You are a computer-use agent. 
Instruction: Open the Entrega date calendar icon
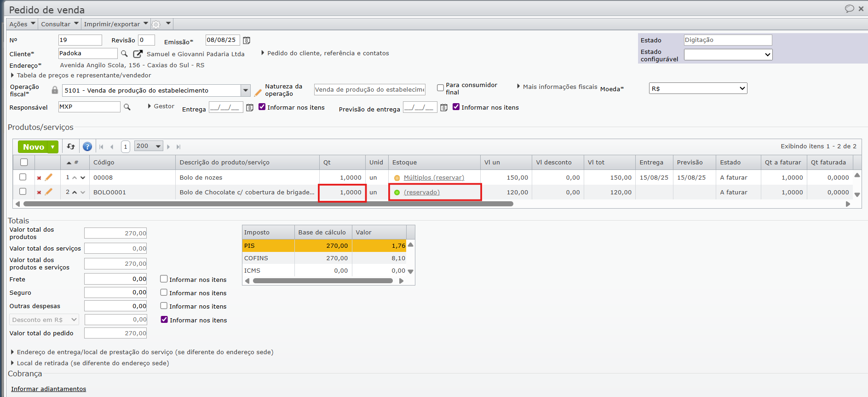[250, 108]
